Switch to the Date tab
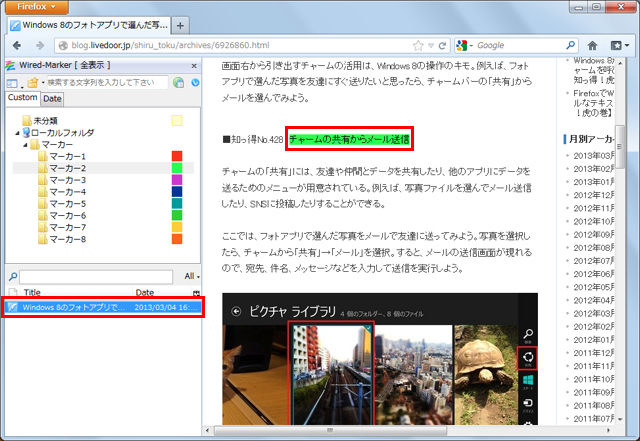640x441 pixels. coord(52,98)
